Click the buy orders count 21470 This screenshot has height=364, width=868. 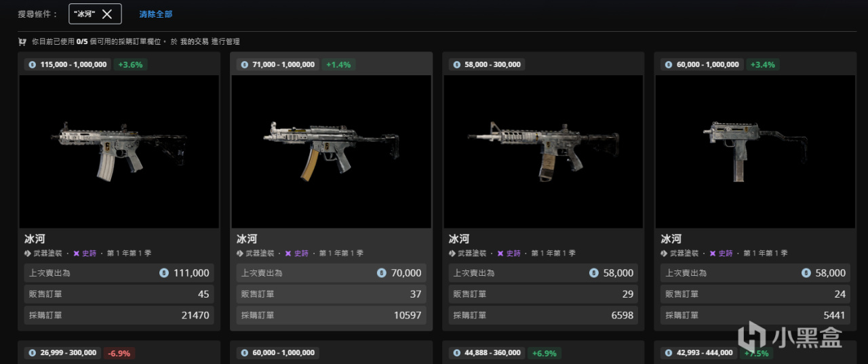(195, 315)
